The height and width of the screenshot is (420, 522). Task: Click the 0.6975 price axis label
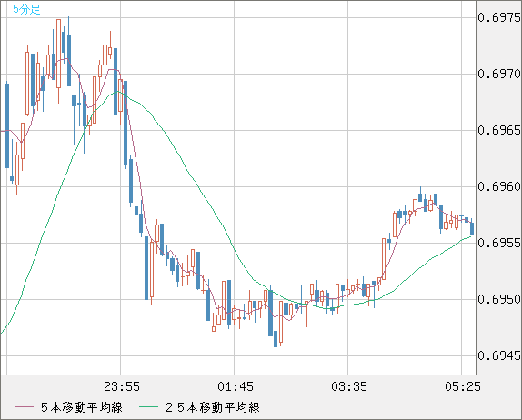coord(499,17)
